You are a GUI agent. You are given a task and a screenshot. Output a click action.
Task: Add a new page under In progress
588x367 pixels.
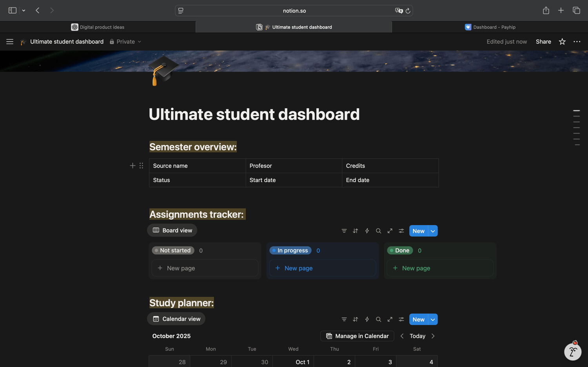[x=323, y=268]
